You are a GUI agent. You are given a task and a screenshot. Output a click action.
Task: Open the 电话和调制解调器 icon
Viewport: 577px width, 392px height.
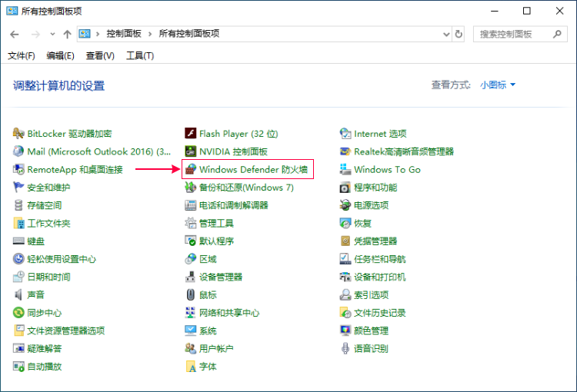(190, 205)
